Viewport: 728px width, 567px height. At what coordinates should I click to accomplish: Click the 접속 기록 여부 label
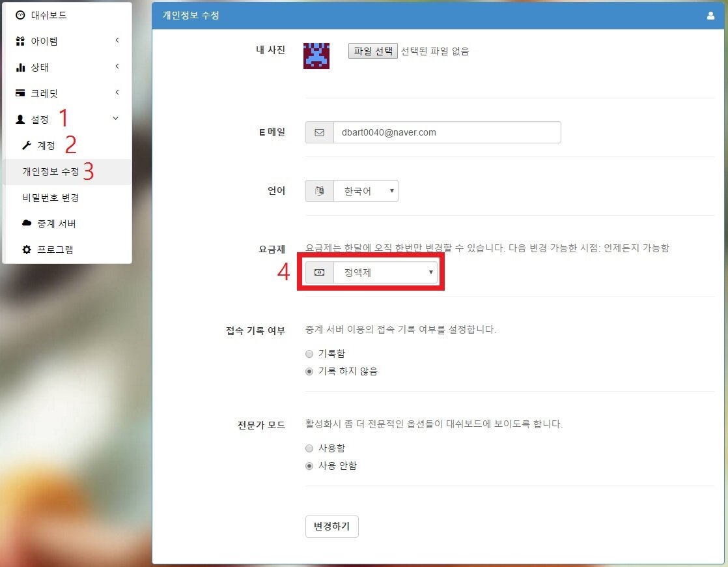(x=255, y=330)
